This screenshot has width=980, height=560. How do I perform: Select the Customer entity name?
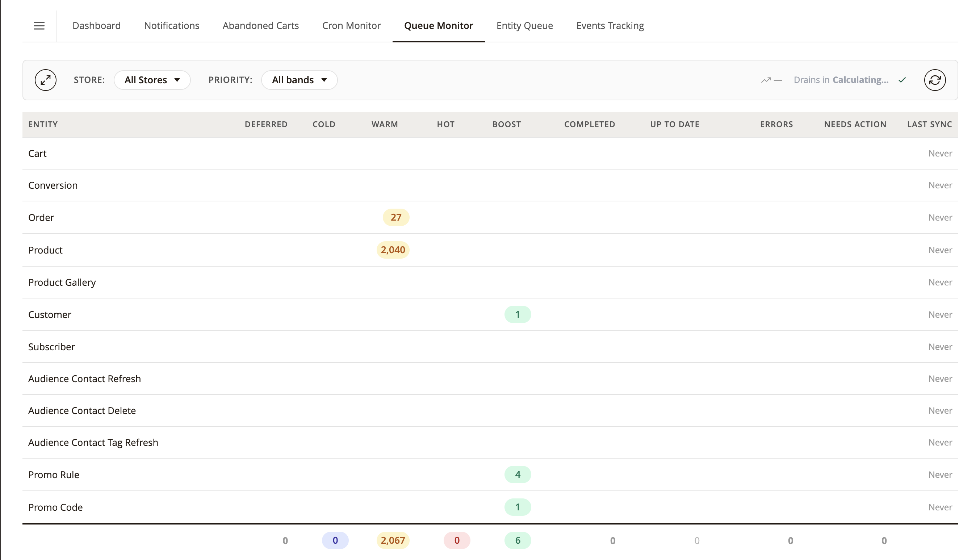point(50,315)
